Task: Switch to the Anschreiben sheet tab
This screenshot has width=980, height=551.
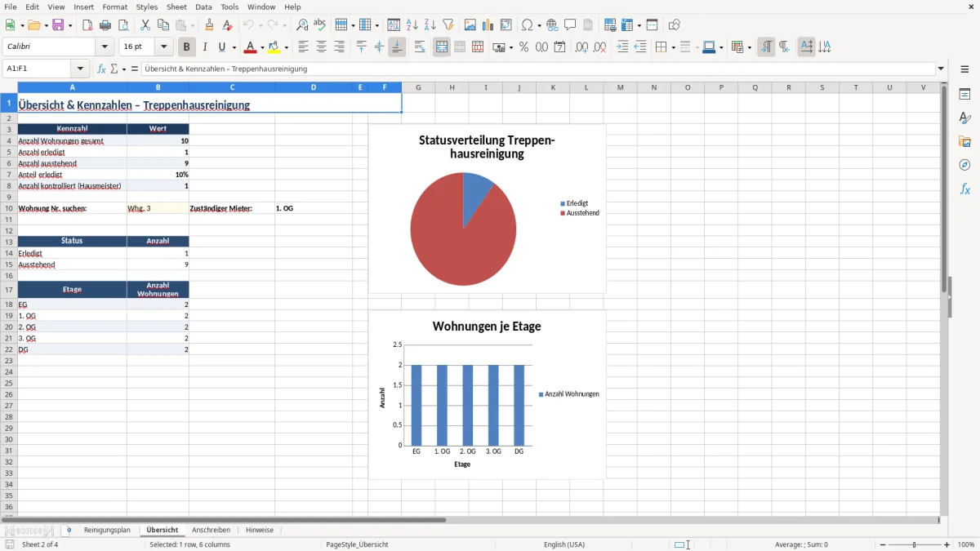Action: (x=211, y=531)
